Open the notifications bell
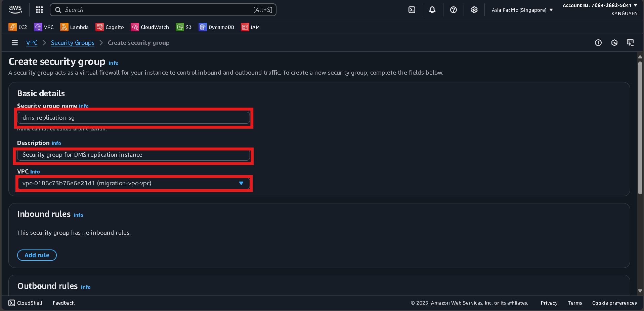 pyautogui.click(x=432, y=10)
